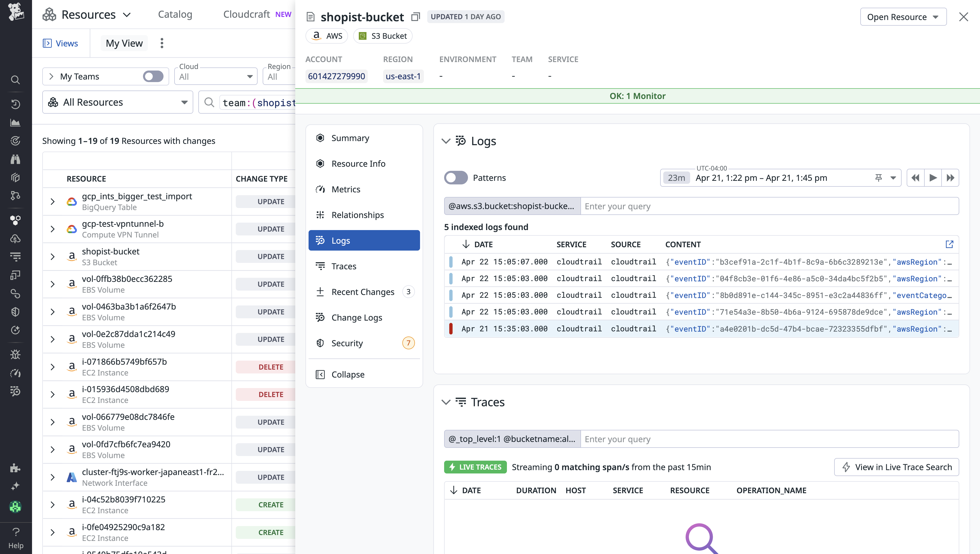Click the play button for live logs

933,178
